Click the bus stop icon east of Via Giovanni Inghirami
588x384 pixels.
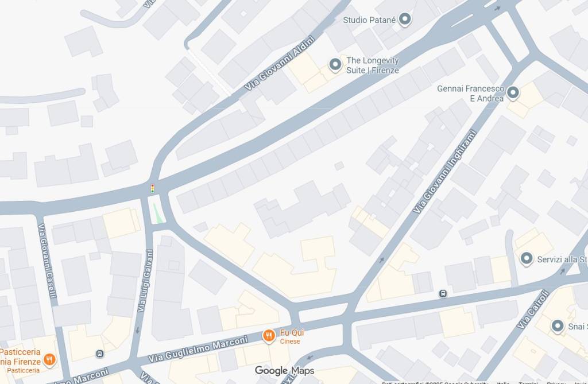[x=443, y=294]
